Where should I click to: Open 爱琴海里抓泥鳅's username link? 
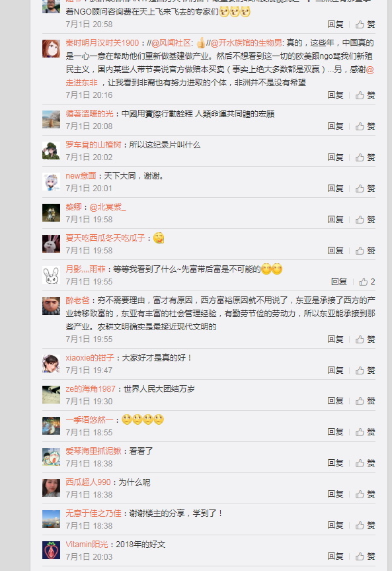pos(94,451)
